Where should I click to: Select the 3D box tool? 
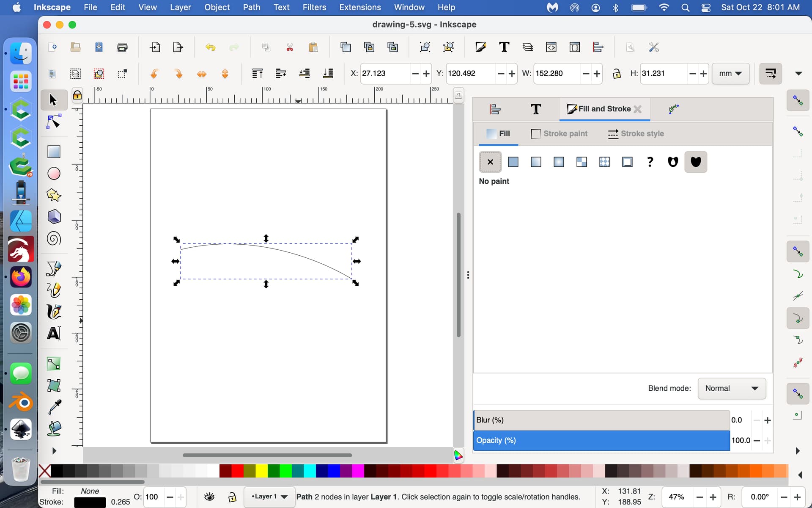[54, 217]
